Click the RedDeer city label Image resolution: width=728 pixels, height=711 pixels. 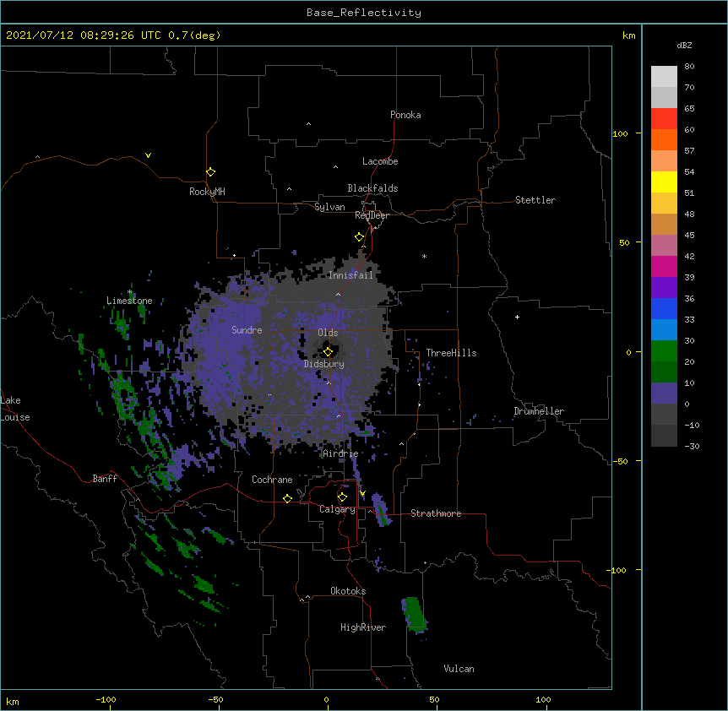(372, 215)
